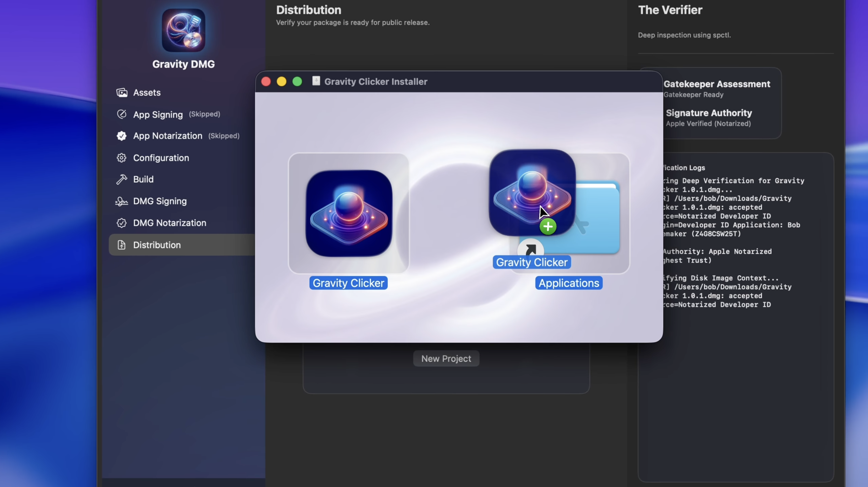
Task: Click the Gravity DMG app logo
Action: click(183, 30)
